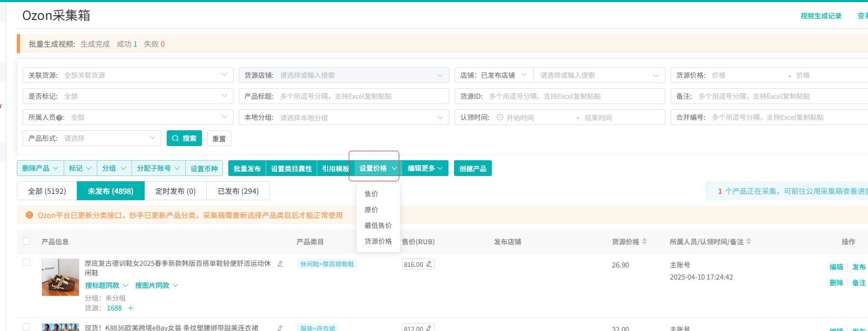This screenshot has width=868, height=331.
Task: Sort by 所属人员/认领时间/备注 column sort icon
Action: (749, 242)
